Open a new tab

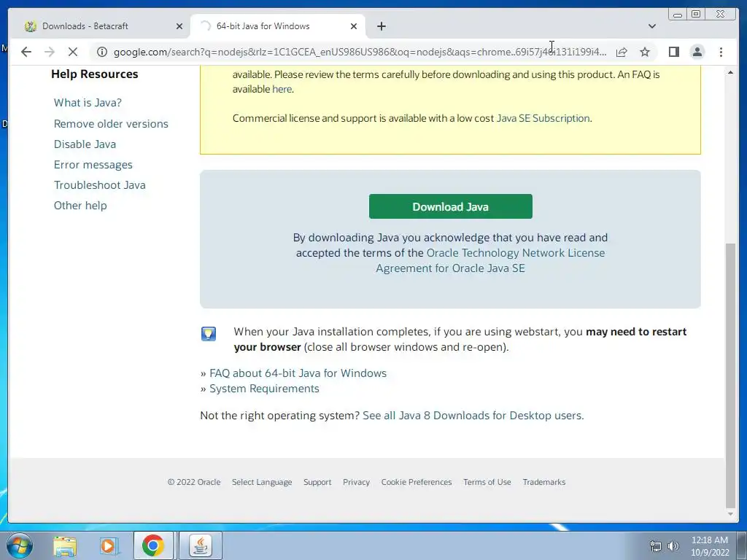click(381, 26)
